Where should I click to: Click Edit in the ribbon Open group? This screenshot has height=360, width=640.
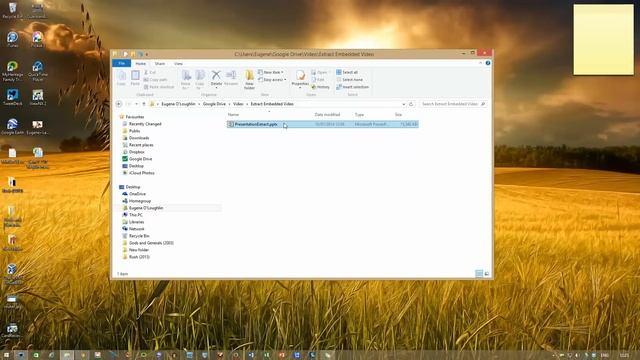click(318, 80)
